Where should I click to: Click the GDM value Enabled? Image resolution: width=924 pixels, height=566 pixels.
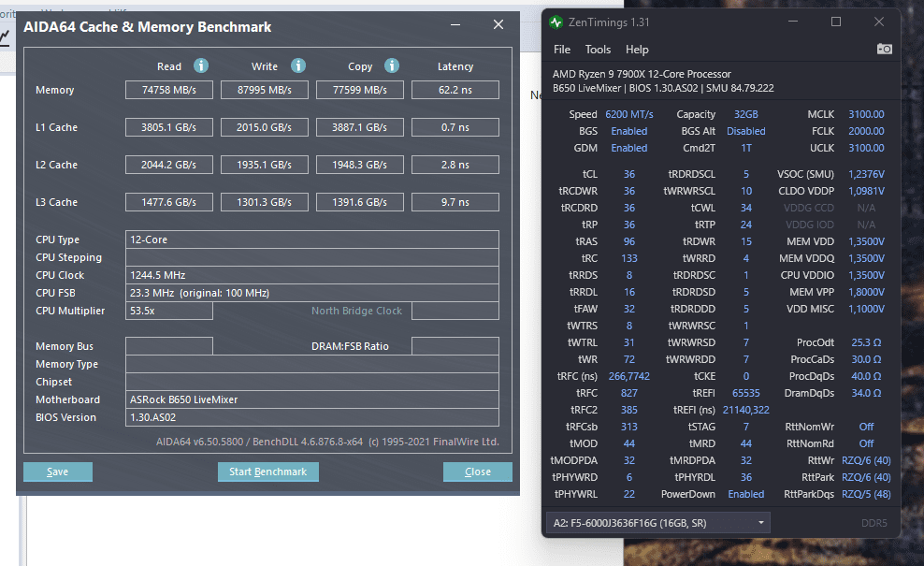pyautogui.click(x=629, y=148)
